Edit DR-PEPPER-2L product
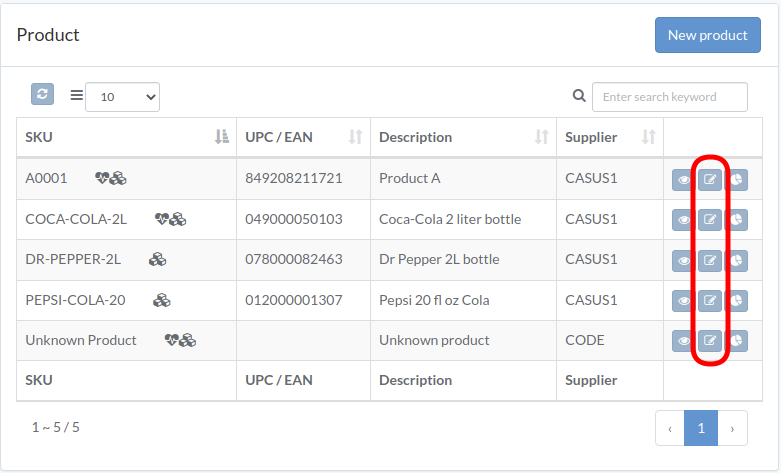Screen dimensions: 781x473 point(710,260)
